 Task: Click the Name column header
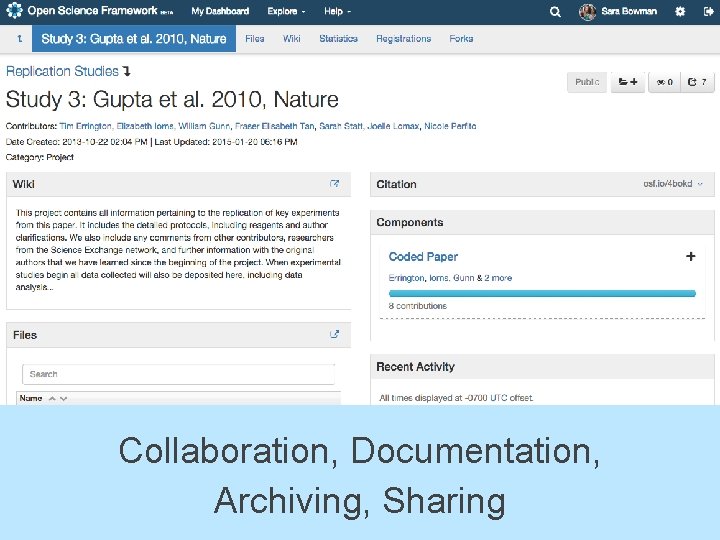(31, 398)
